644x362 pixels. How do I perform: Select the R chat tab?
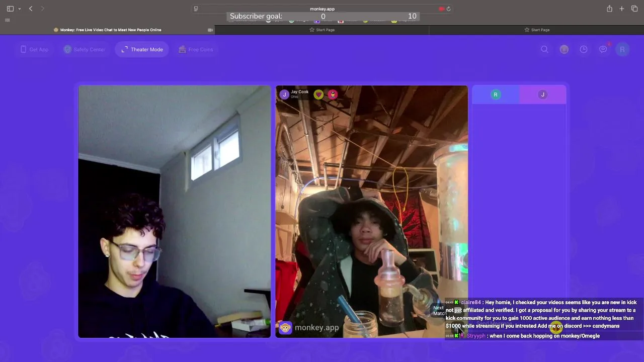(x=496, y=95)
